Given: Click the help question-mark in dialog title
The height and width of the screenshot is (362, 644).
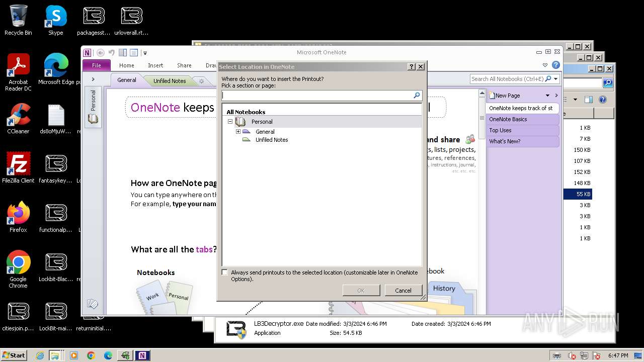Looking at the screenshot, I should coord(411,66).
